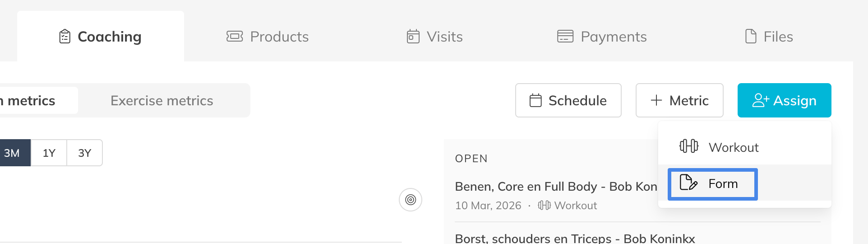868x244 pixels.
Task: Switch chart range to 3Y
Action: tap(84, 153)
